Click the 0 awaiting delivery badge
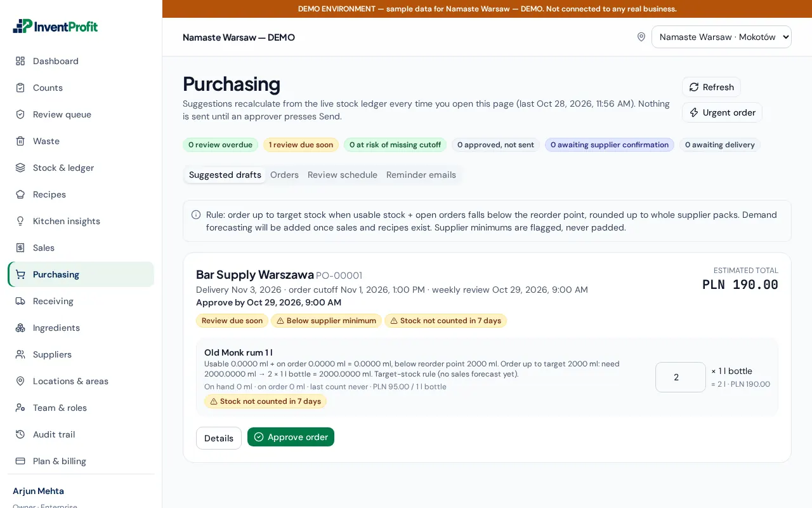The width and height of the screenshot is (812, 508). tap(719, 145)
